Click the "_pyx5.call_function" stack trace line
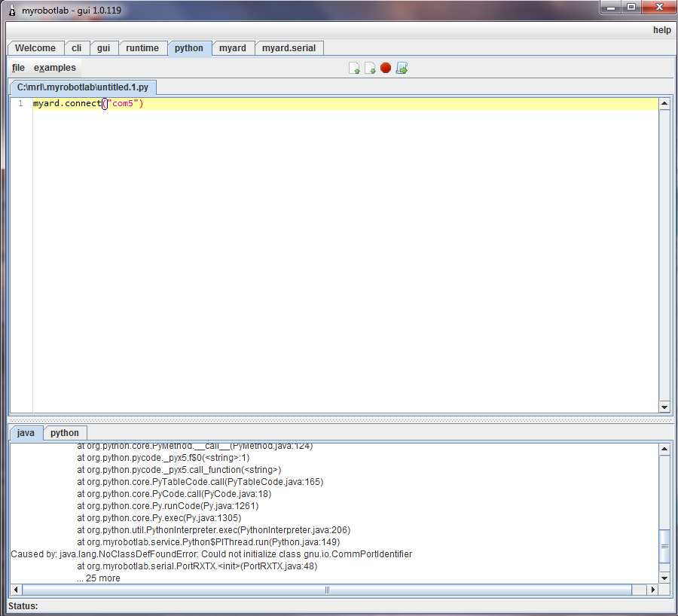Viewport: 678px width, 616px height. pyautogui.click(x=179, y=469)
